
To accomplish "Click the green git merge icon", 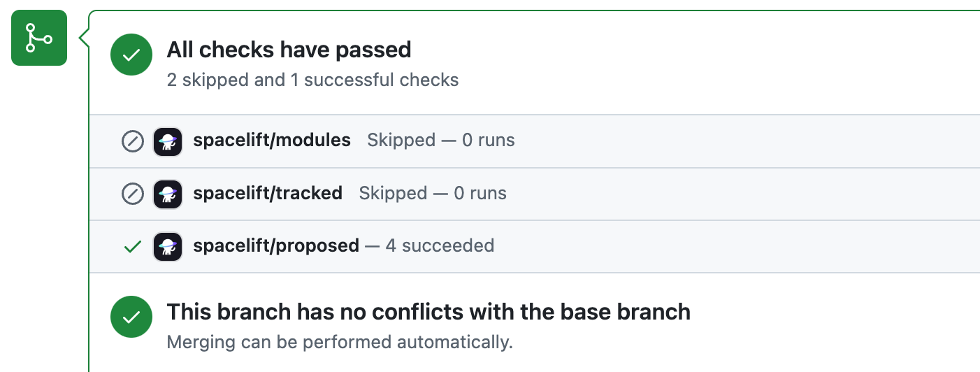I will pyautogui.click(x=39, y=38).
